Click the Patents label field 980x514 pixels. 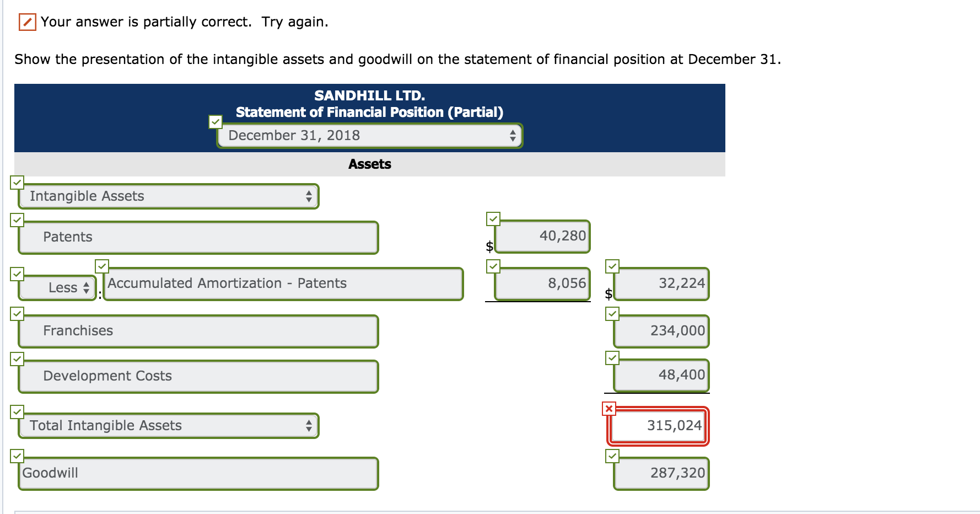click(x=198, y=237)
